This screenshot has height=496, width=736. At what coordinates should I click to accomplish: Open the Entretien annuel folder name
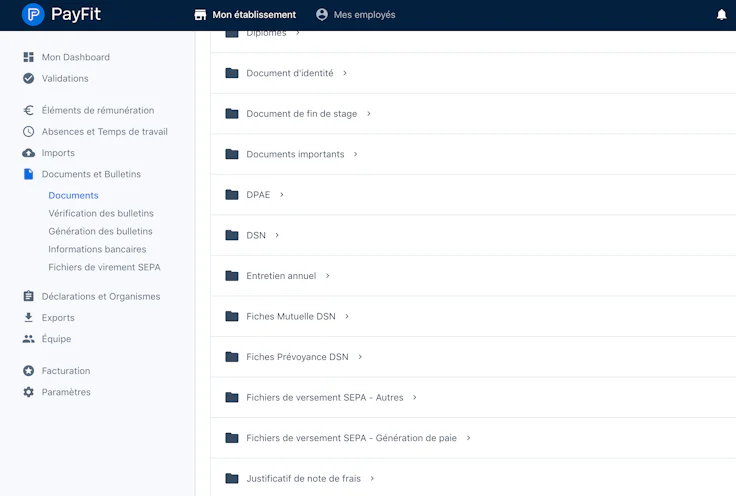[x=281, y=276]
